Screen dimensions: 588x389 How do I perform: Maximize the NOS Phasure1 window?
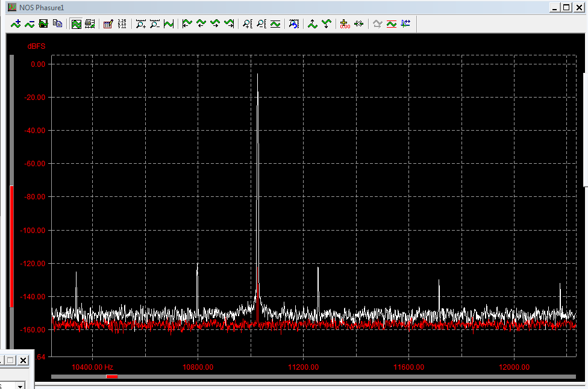tap(567, 7)
